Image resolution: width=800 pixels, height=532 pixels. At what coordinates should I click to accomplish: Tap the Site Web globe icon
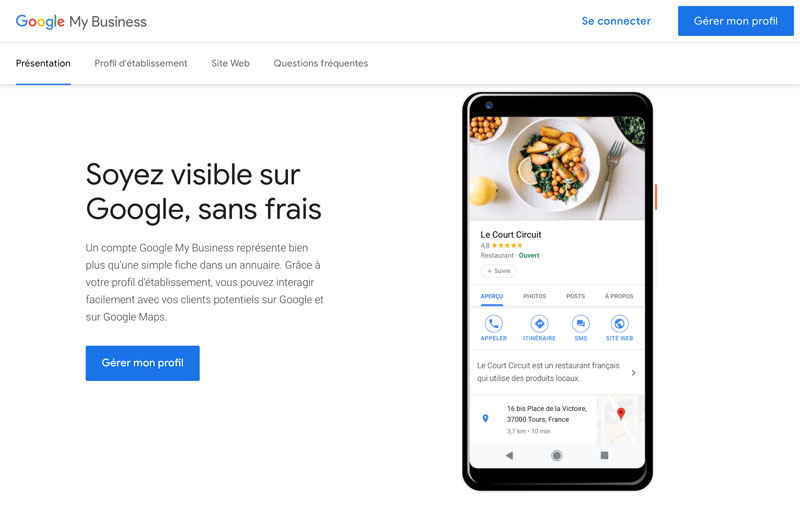[x=619, y=323]
